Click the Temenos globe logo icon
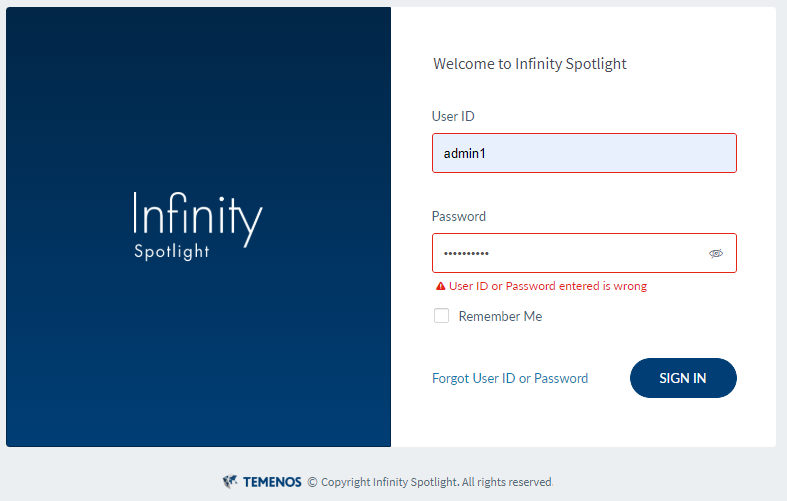Image resolution: width=787 pixels, height=501 pixels. click(230, 482)
